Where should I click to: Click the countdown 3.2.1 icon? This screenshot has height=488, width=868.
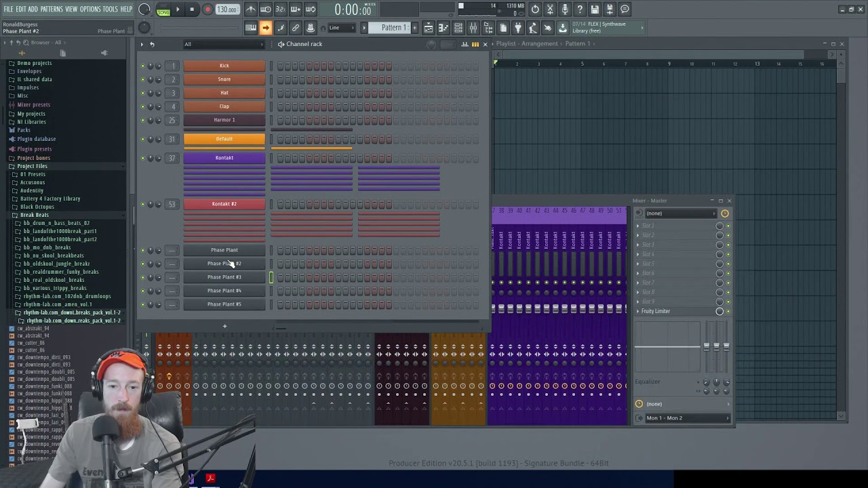281,9
